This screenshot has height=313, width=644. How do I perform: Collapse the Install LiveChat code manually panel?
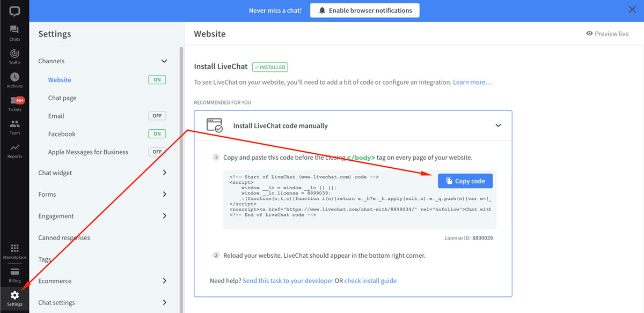pyautogui.click(x=498, y=125)
